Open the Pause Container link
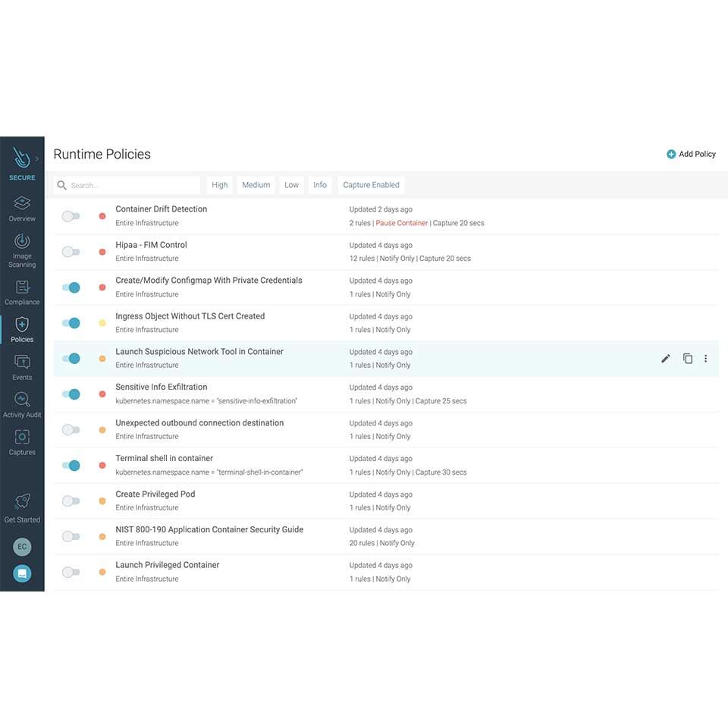The image size is (728, 728). tap(401, 223)
